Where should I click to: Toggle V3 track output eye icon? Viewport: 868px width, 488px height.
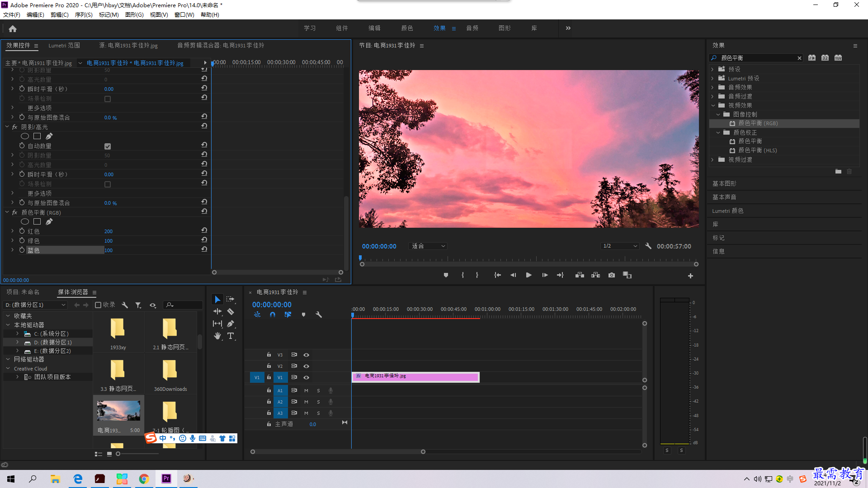[306, 355]
